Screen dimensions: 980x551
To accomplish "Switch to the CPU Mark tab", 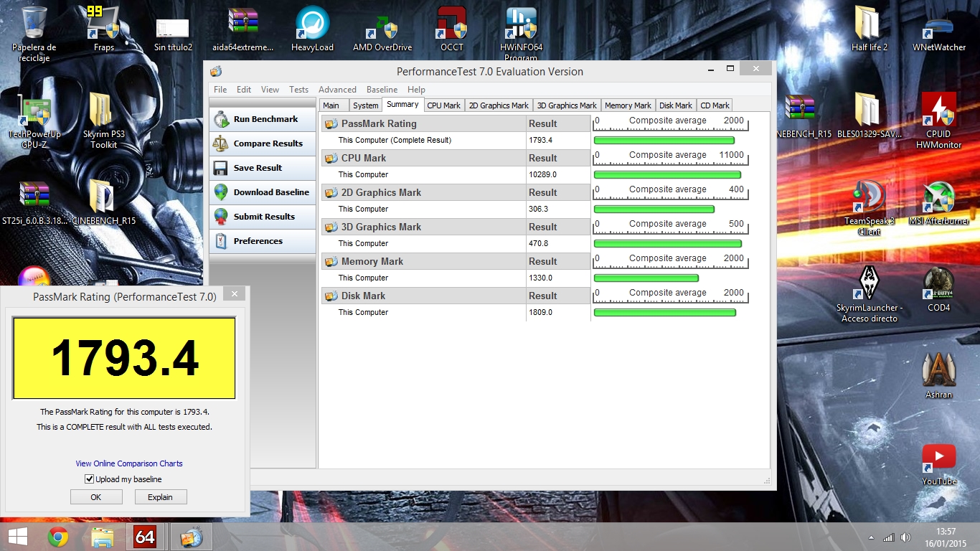I will 443,105.
